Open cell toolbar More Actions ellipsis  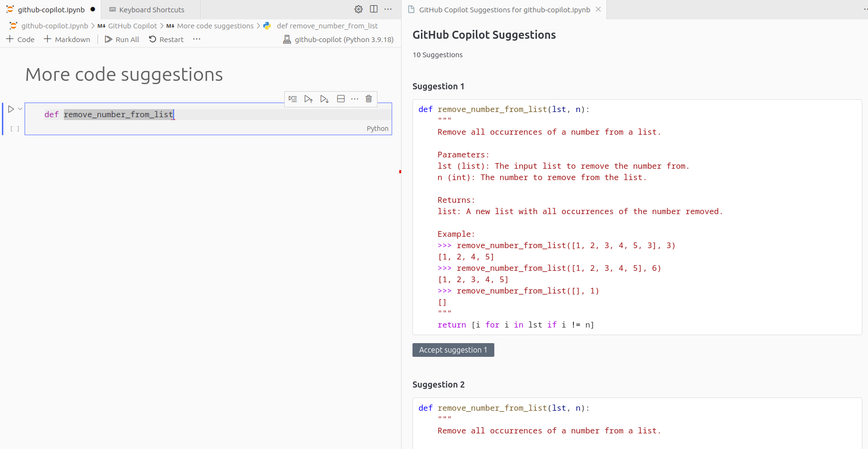pos(355,99)
